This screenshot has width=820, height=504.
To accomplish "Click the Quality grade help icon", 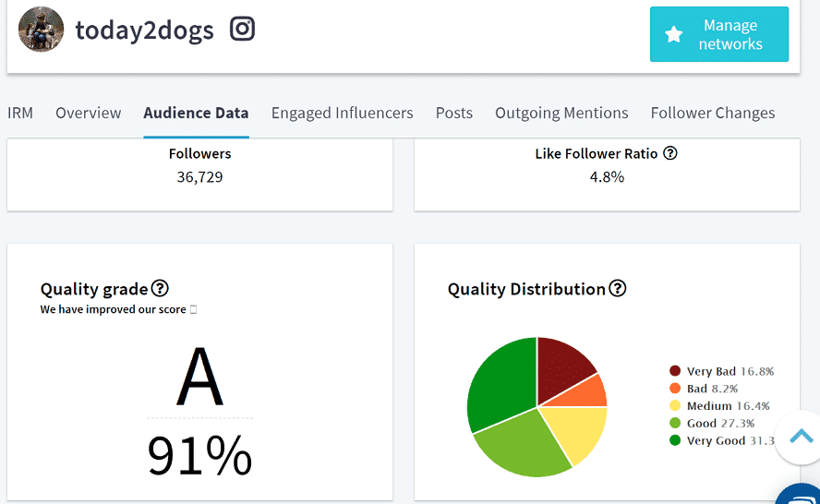I will pyautogui.click(x=160, y=288).
